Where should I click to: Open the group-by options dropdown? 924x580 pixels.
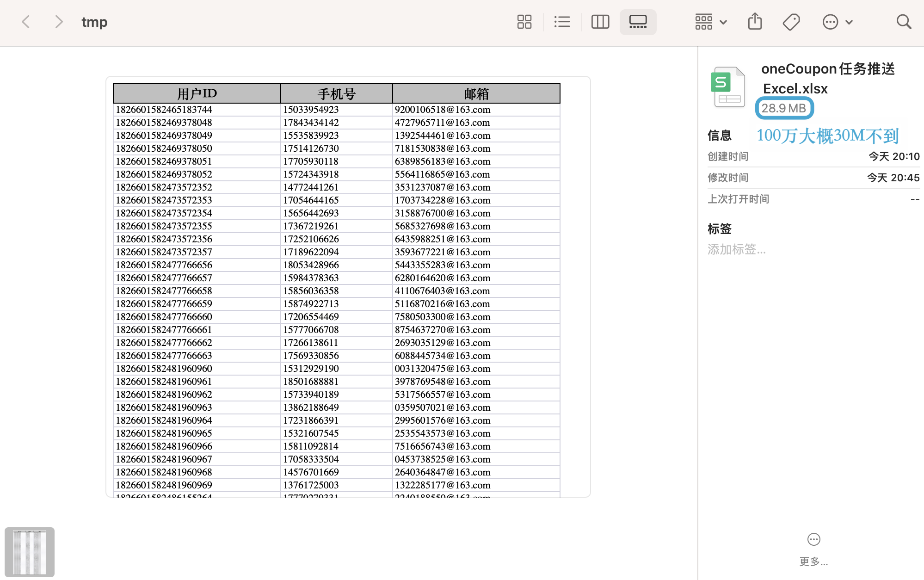711,22
